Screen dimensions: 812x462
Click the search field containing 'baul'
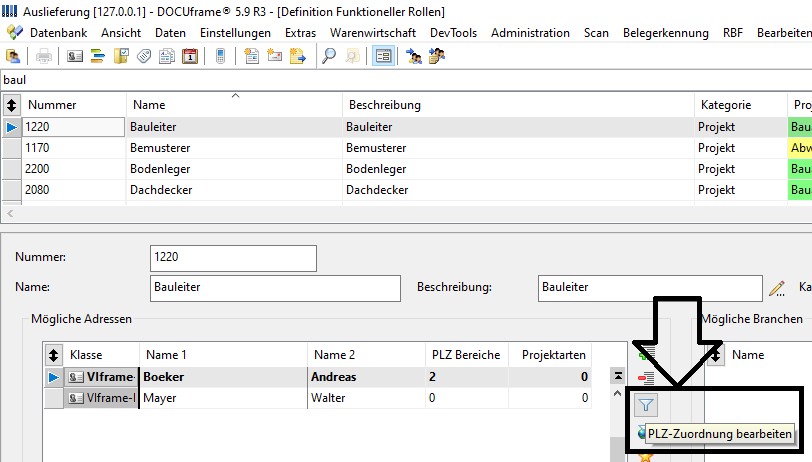coord(406,80)
